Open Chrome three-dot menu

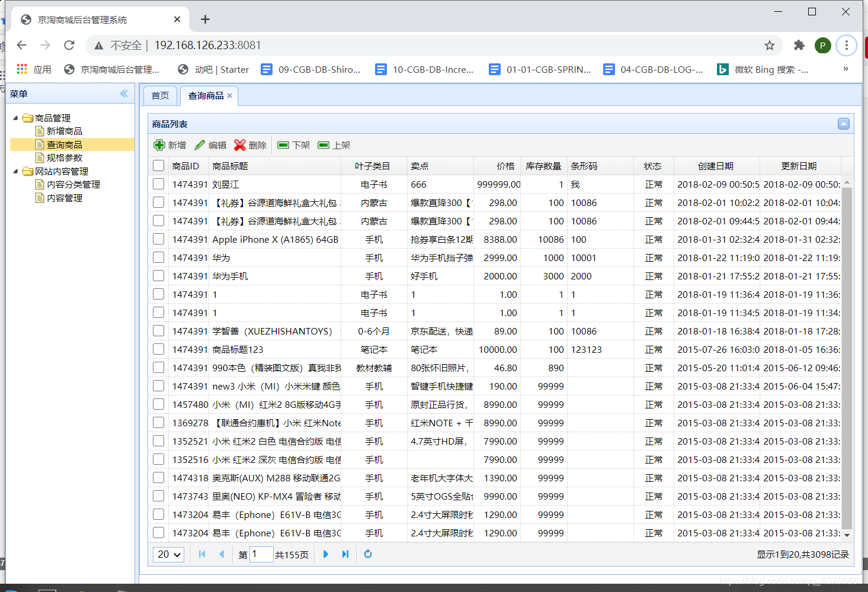coord(847,46)
